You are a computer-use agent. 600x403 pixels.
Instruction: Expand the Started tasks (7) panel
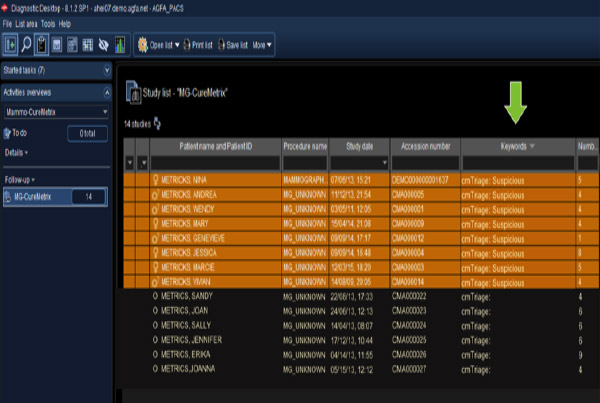[107, 70]
